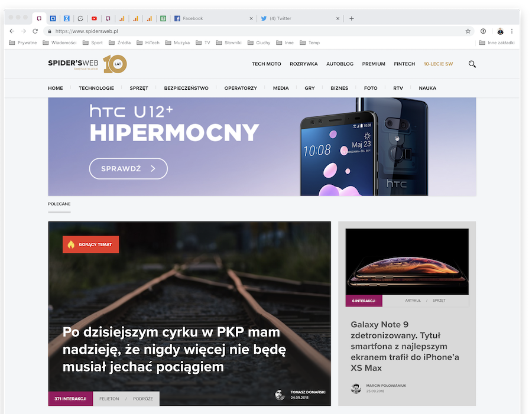Switch to the YouTube pinned tab
The width and height of the screenshot is (532, 414).
click(x=95, y=18)
